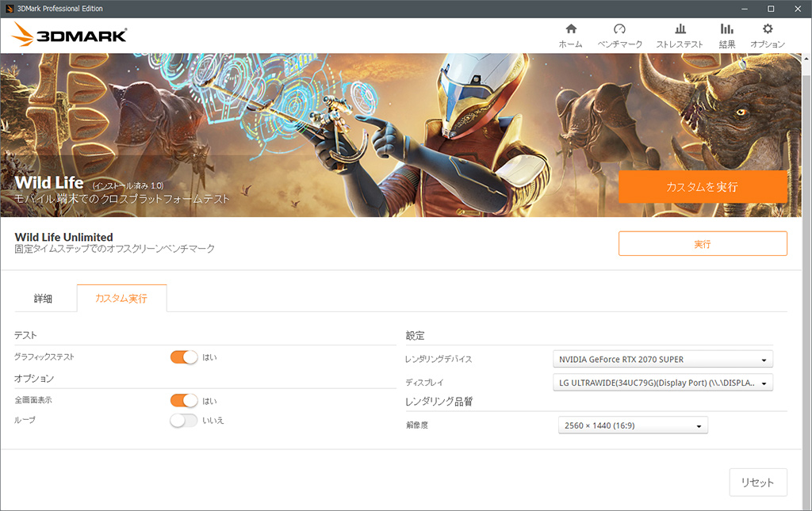Switch to the 詳細 tab
This screenshot has width=812, height=511.
[43, 299]
